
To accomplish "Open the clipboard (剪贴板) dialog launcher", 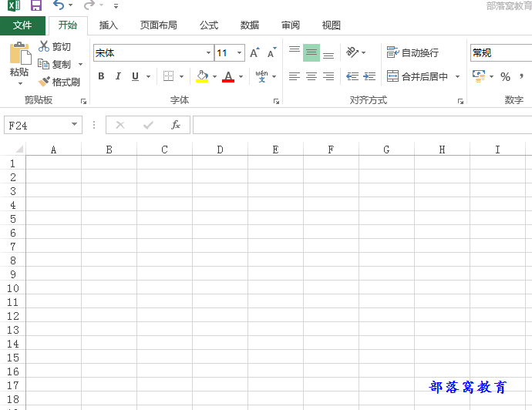I will tap(83, 101).
